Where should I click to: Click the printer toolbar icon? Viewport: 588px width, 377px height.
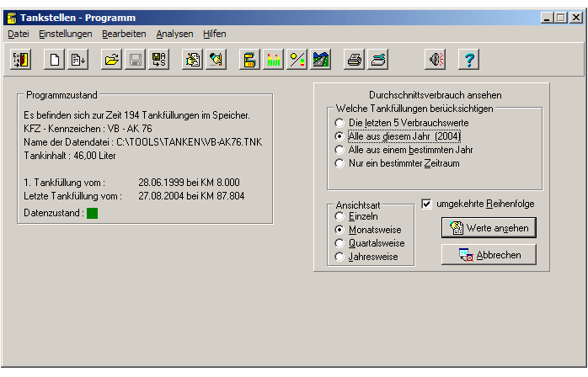point(355,59)
